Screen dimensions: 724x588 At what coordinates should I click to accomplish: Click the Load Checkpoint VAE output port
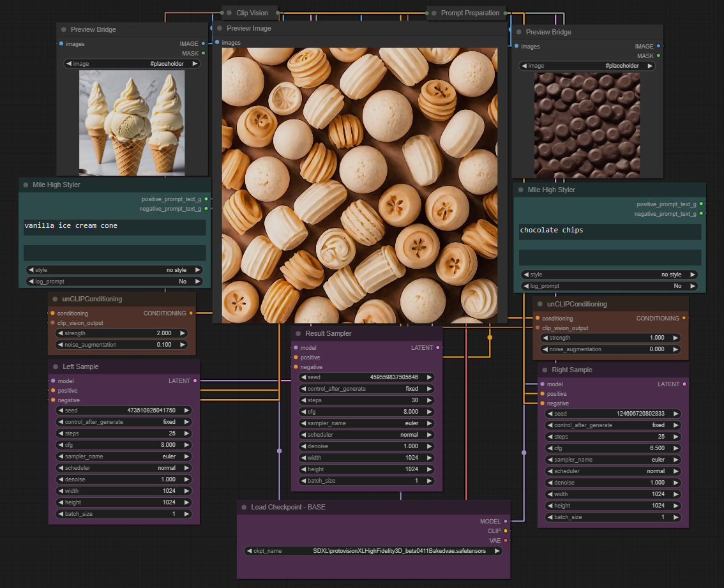[x=506, y=540]
